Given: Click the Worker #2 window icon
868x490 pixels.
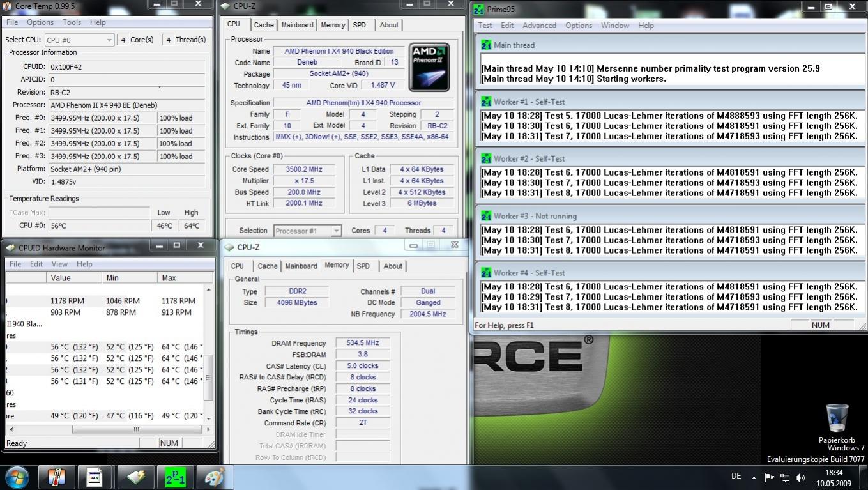Looking at the screenshot, I should pos(486,158).
